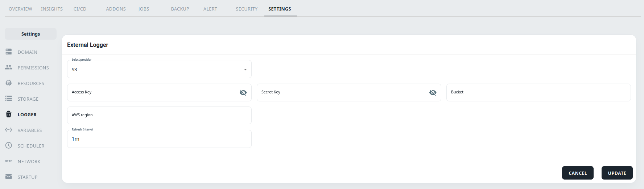This screenshot has width=644, height=189.
Task: Switch to the Alert tab
Action: 210,9
